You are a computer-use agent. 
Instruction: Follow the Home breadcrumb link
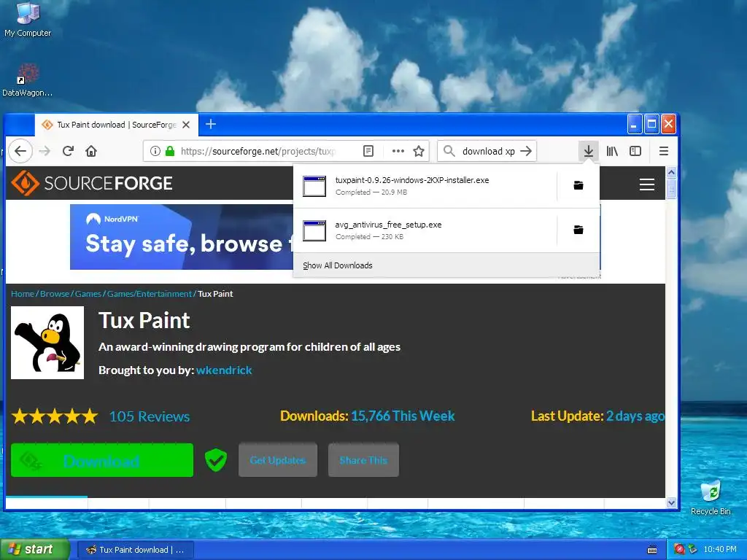(x=23, y=294)
